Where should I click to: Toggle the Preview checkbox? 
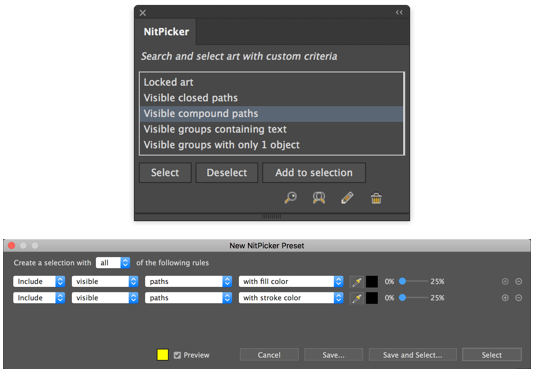pyautogui.click(x=177, y=355)
